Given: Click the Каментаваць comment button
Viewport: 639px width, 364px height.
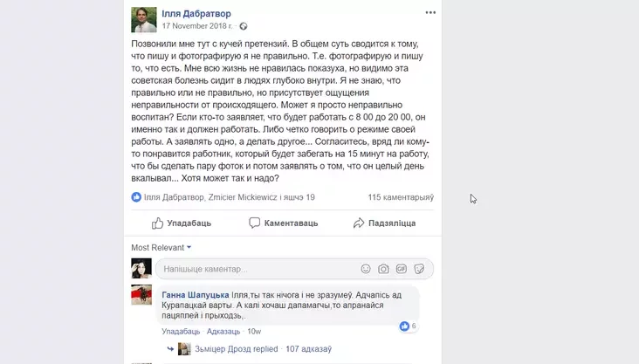Looking at the screenshot, I should coord(283,223).
